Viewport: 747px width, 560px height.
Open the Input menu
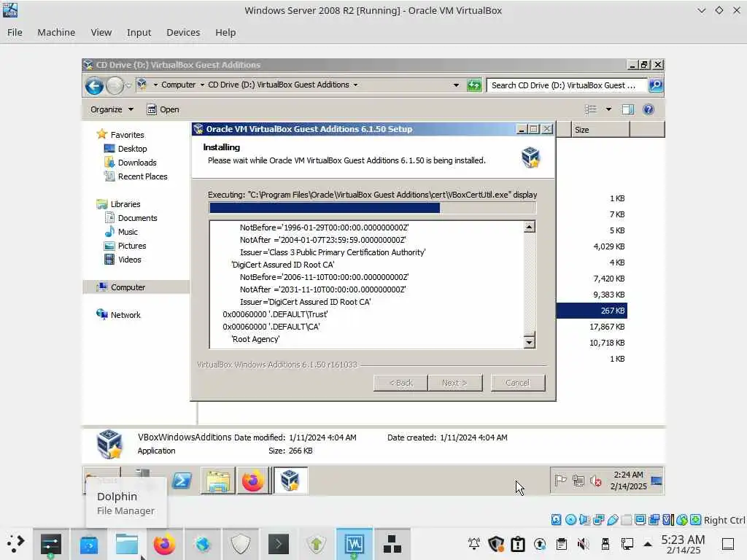[139, 32]
